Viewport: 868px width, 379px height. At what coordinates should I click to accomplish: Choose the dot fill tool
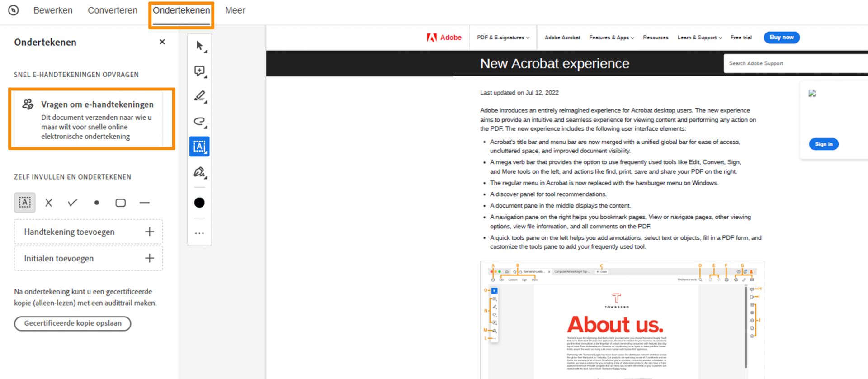click(96, 203)
